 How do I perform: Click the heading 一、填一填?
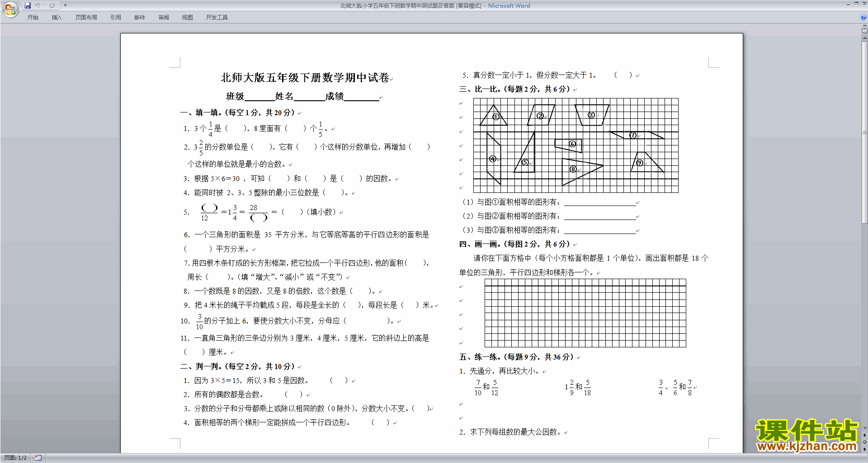coord(237,112)
